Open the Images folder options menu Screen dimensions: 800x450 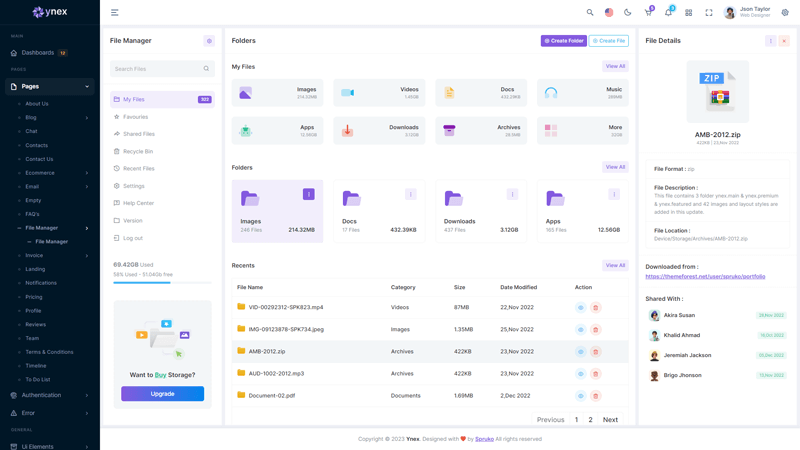pos(309,194)
